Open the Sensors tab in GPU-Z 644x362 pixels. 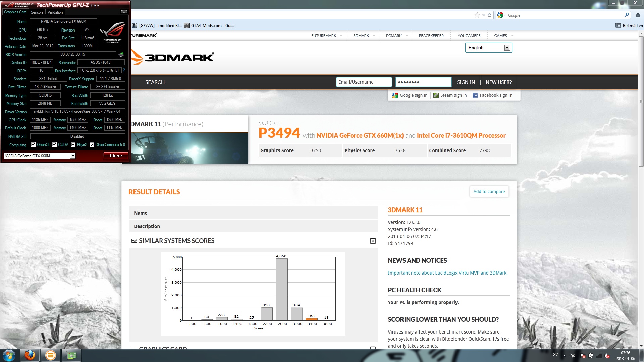37,12
